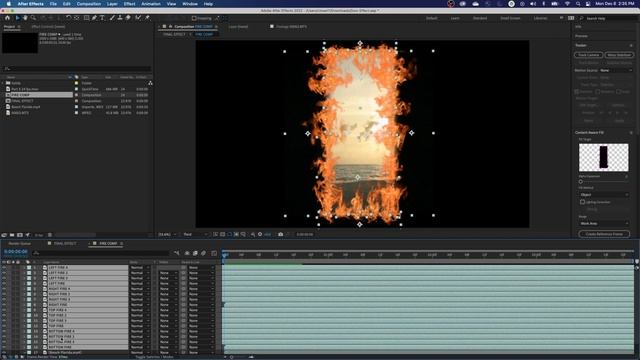Toggle the Position checkbox in the Tracker panel
This screenshot has height=360, width=640.
(577, 92)
